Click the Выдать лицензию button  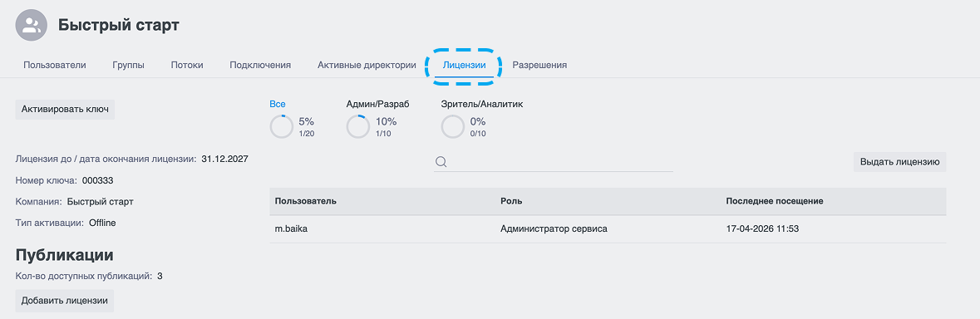900,162
